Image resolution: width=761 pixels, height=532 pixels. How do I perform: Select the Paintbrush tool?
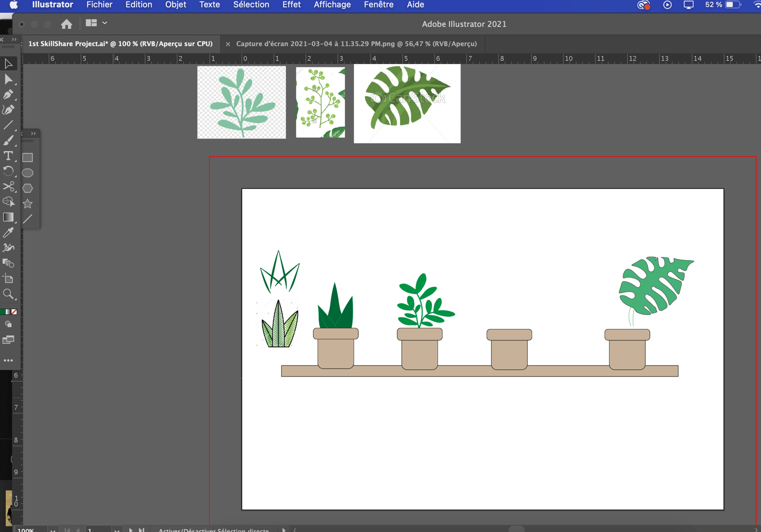tap(8, 141)
